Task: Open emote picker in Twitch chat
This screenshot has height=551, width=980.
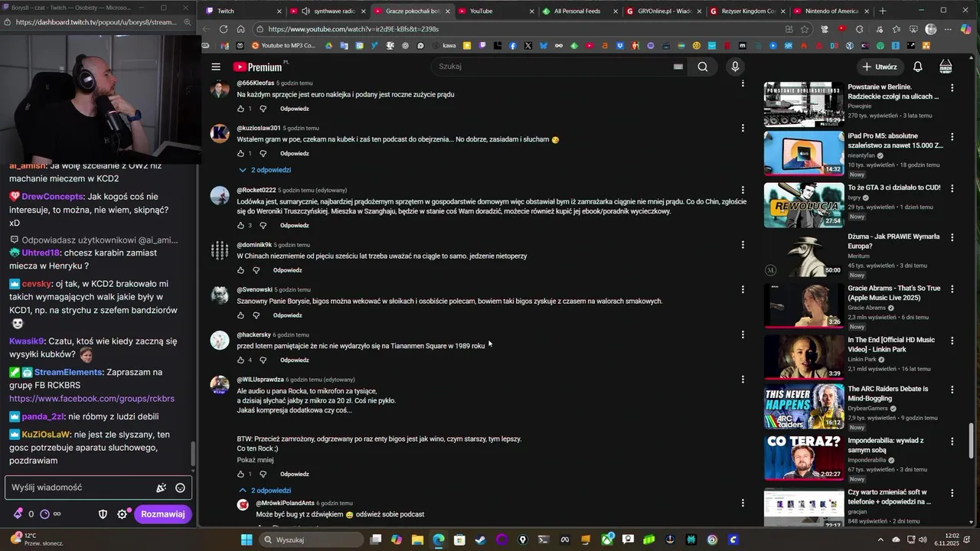Action: 180,487
